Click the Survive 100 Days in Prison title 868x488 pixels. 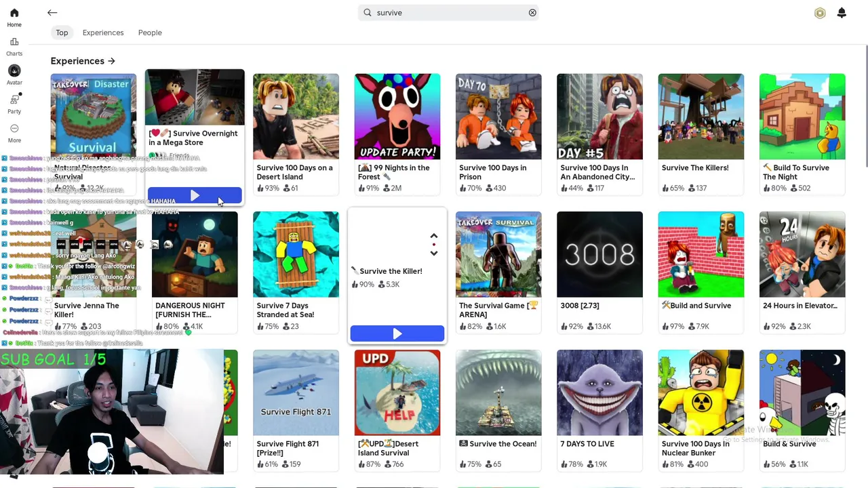pos(493,172)
